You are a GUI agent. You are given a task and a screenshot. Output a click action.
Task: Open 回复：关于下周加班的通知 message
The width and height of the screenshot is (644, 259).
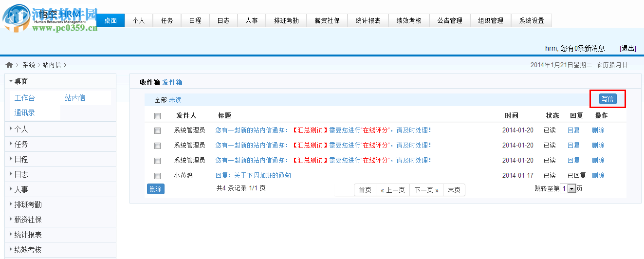[x=253, y=175]
